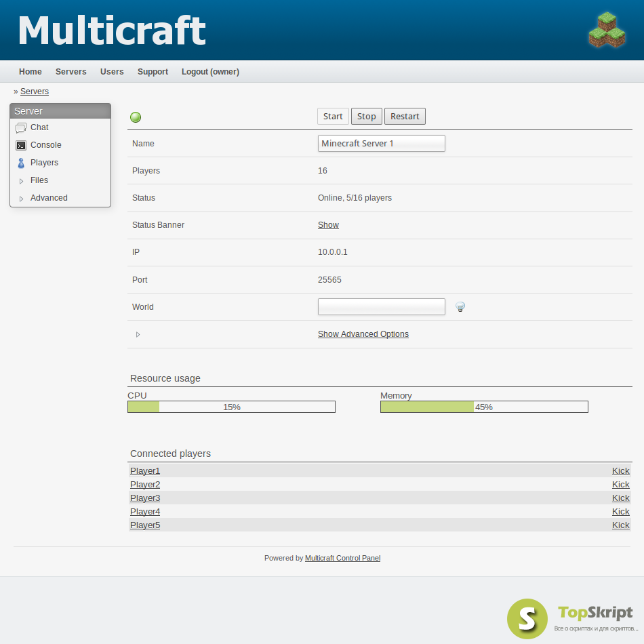
Task: Open Advanced in the Server sidebar
Action: coord(49,198)
